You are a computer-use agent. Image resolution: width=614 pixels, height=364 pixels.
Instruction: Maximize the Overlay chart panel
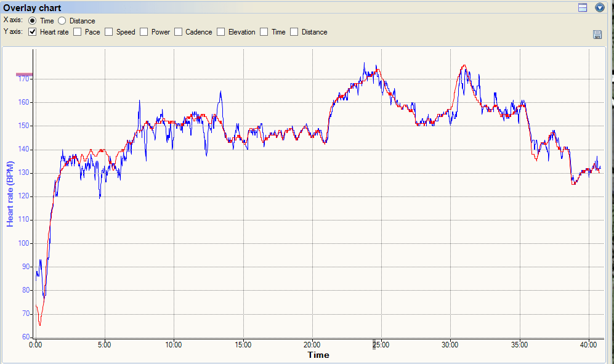pos(583,7)
